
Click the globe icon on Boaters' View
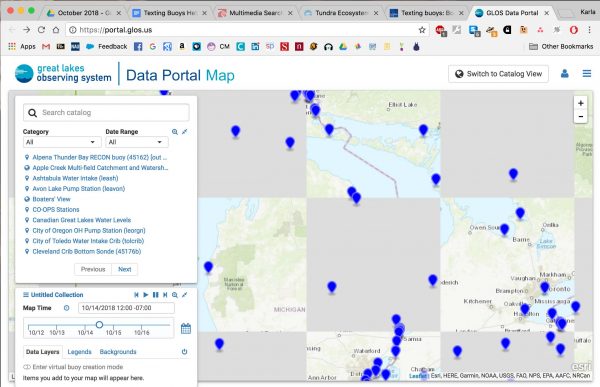[x=27, y=199]
